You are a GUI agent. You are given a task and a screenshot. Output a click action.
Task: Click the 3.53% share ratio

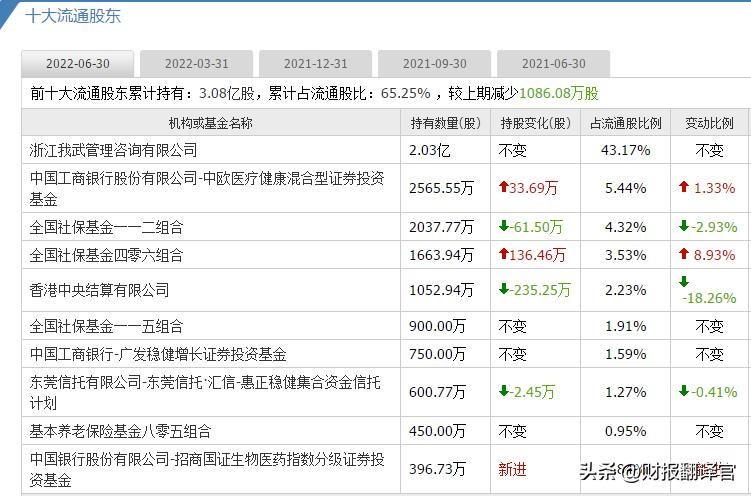click(626, 255)
